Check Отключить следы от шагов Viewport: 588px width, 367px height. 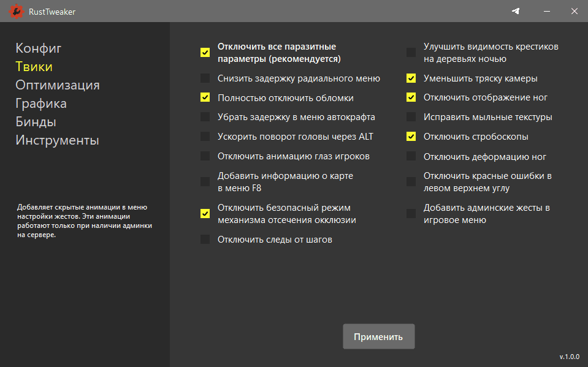coord(205,240)
